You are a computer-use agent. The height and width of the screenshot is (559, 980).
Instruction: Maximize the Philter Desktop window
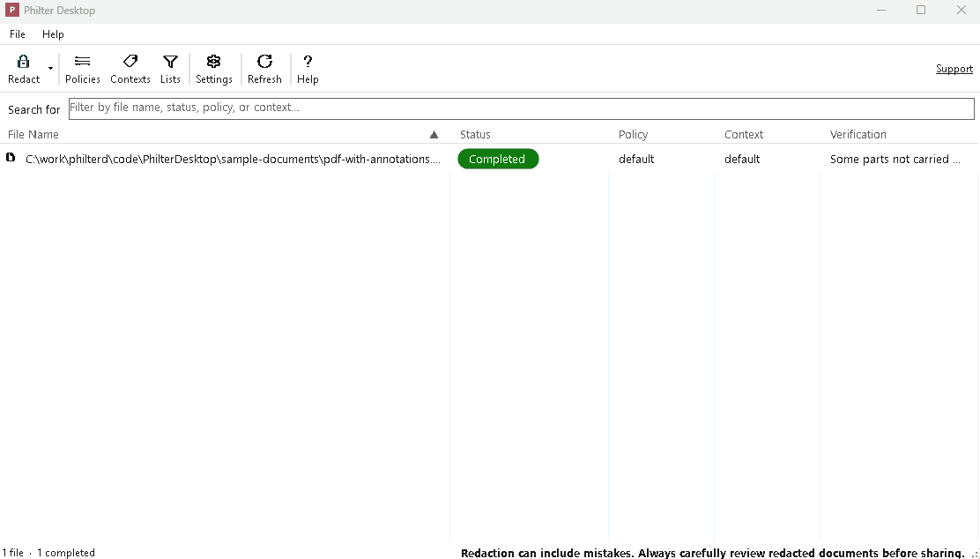click(921, 10)
